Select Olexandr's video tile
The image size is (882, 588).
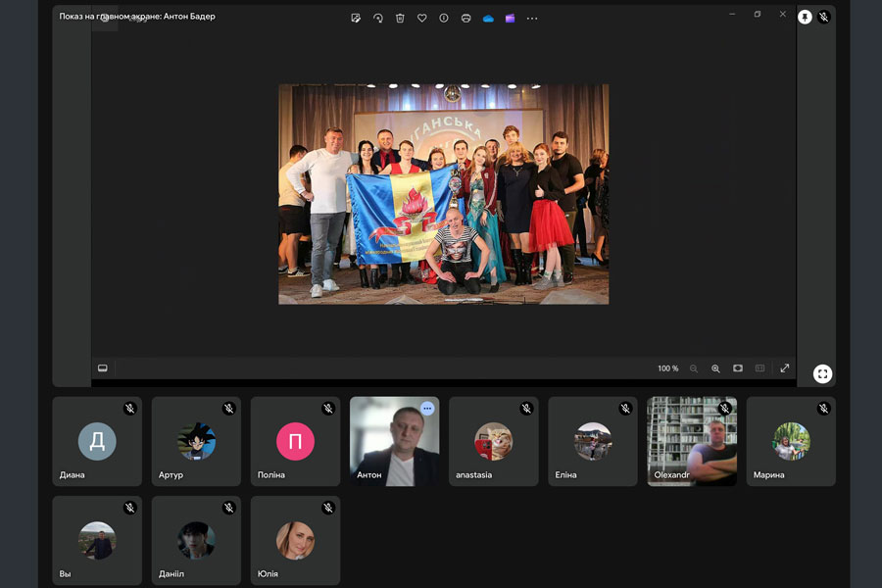(691, 441)
